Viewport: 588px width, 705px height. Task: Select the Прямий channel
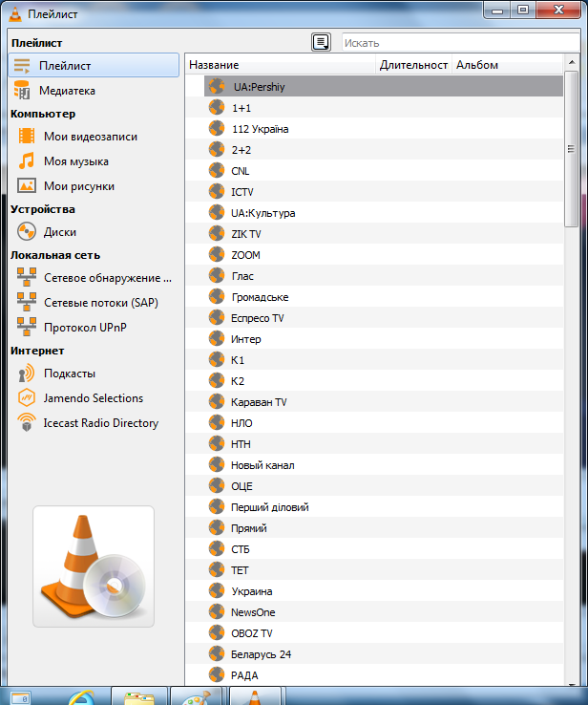pyautogui.click(x=374, y=528)
